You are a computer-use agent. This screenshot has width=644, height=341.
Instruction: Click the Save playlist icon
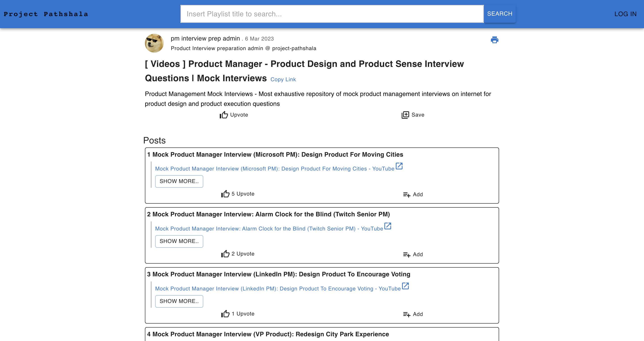tap(405, 115)
